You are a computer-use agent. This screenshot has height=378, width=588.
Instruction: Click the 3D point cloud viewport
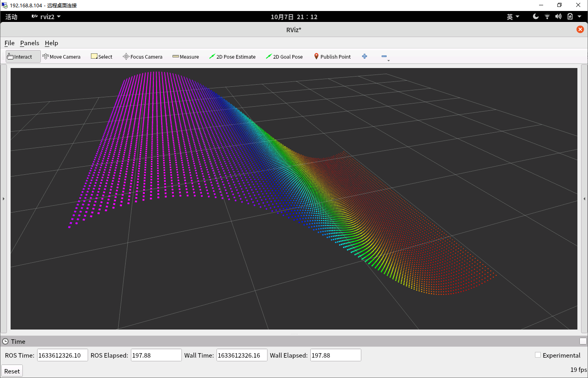294,199
